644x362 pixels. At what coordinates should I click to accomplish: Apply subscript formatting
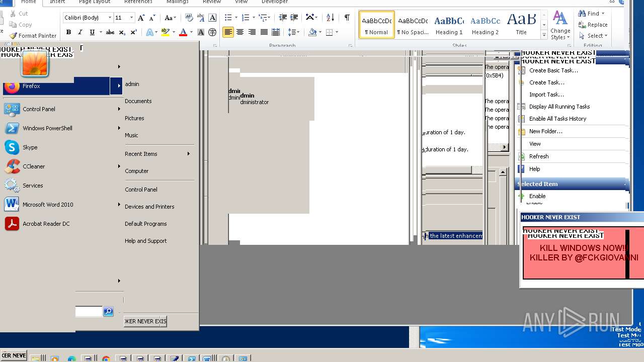coord(122,32)
